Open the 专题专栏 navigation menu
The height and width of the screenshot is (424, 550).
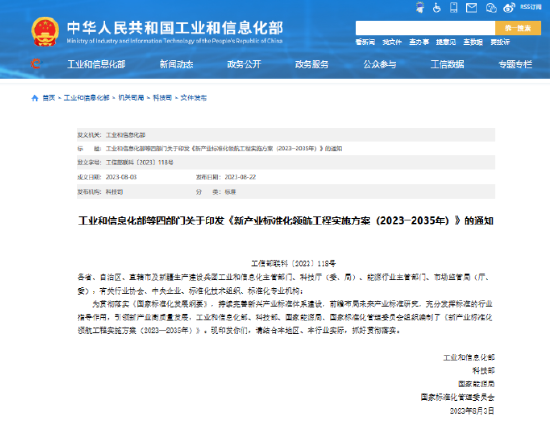coord(515,64)
